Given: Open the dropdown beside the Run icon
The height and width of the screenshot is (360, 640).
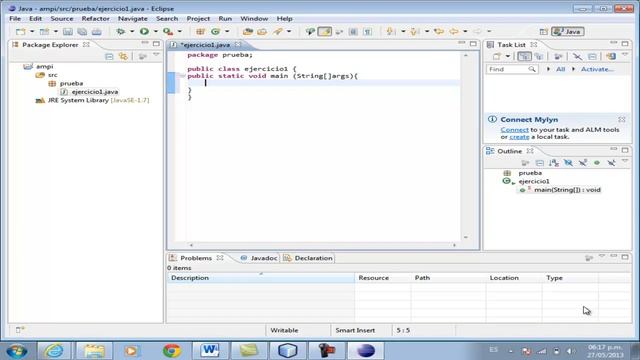Looking at the screenshot, I should (x=156, y=31).
